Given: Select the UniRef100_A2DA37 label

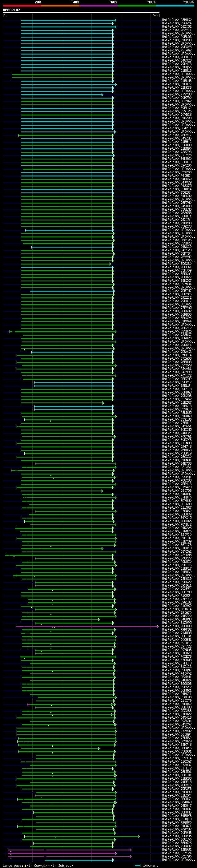Looking at the screenshot, I should click(177, 846).
